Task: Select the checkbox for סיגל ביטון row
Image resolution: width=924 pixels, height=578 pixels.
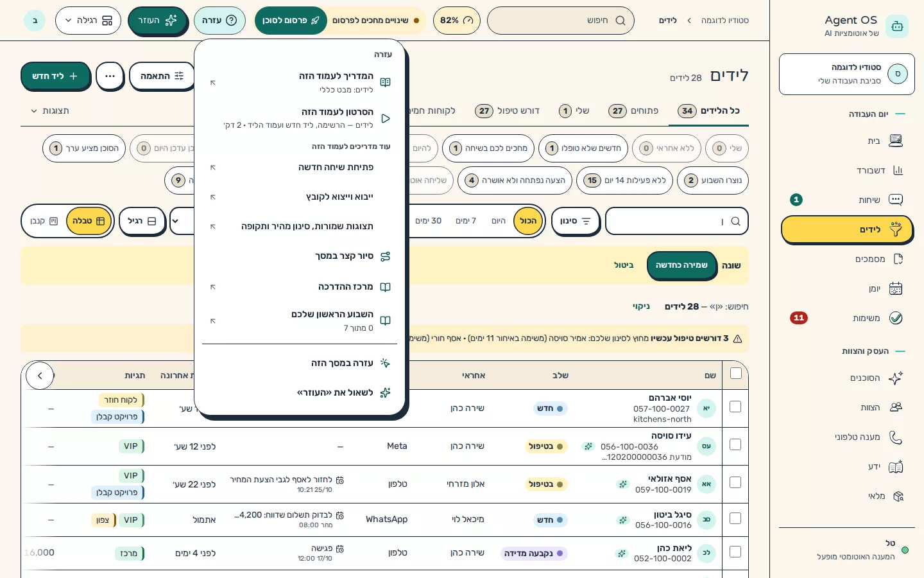Action: (735, 518)
